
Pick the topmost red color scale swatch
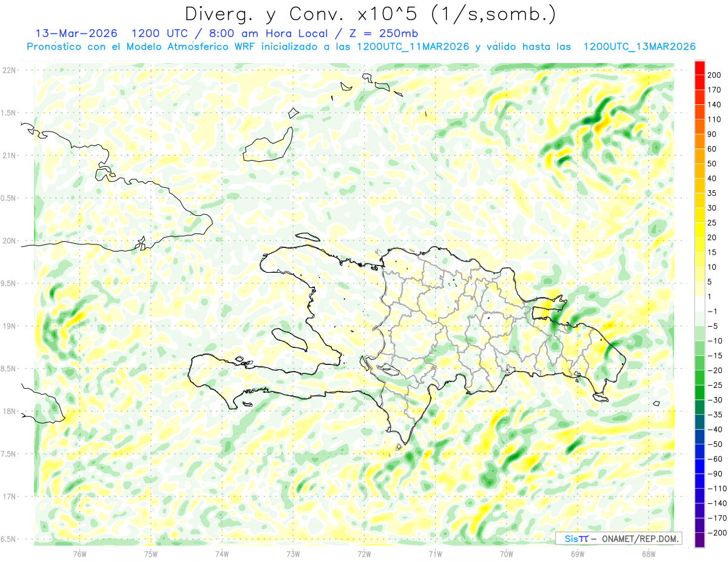(x=699, y=68)
